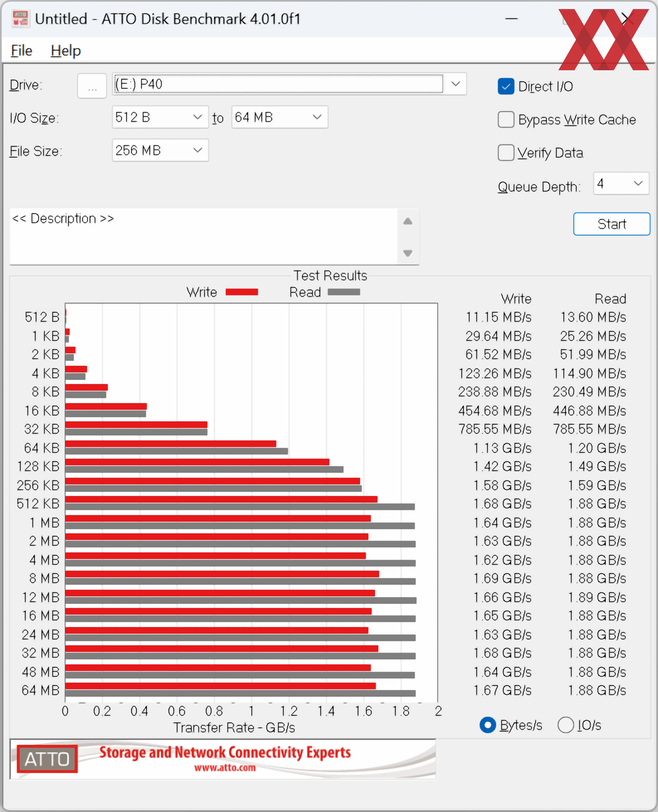
Task: Uncheck the Direct I/O checkbox
Action: [x=505, y=86]
